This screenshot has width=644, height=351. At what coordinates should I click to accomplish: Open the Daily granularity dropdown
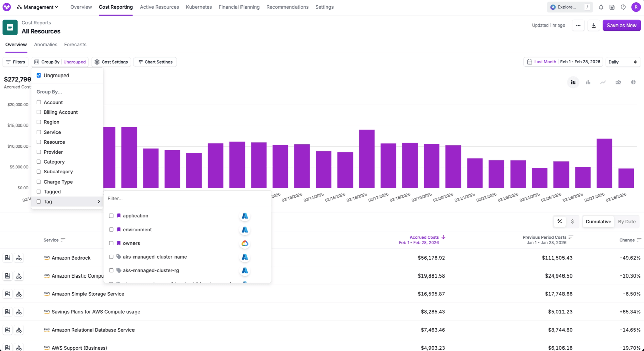623,62
